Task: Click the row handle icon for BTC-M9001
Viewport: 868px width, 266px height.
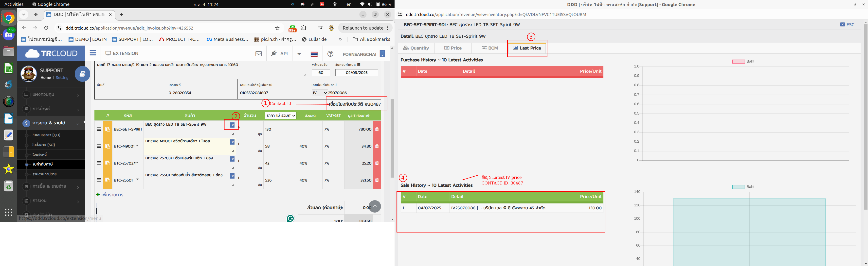Action: (99, 146)
